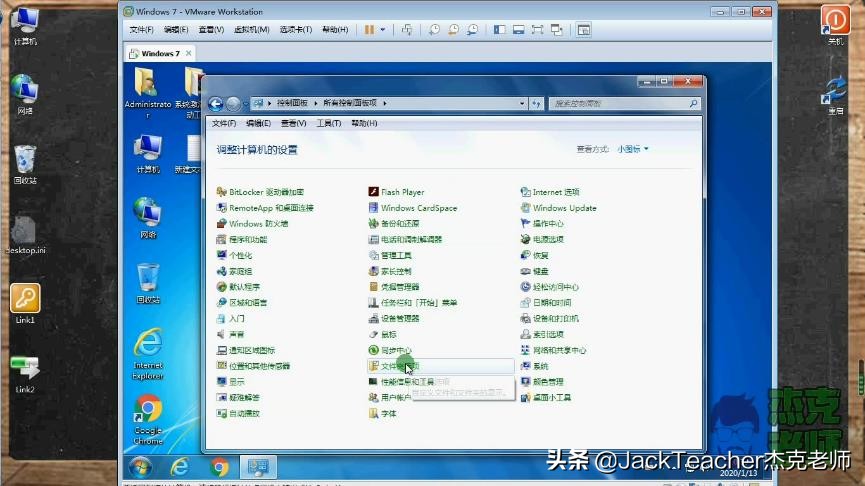Open 疑难解答 item
The image size is (865, 486).
coord(238,397)
